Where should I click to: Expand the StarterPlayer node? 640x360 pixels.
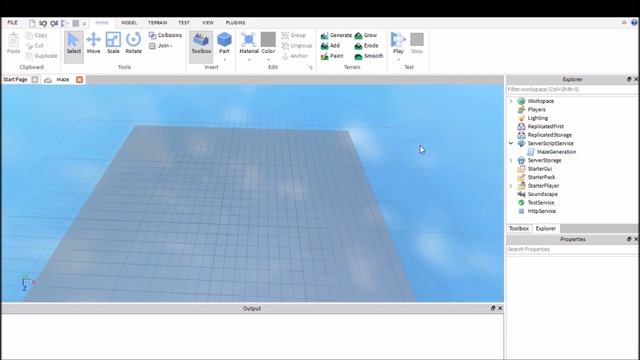(511, 186)
